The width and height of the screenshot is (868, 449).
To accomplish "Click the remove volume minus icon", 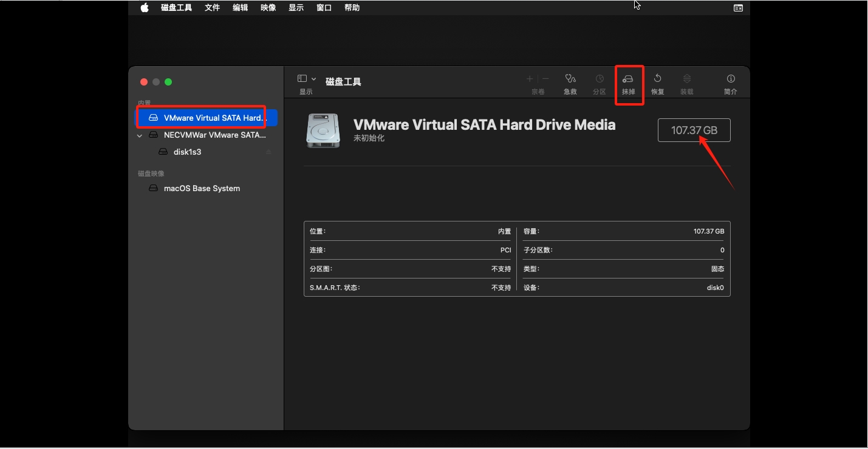I will click(545, 79).
